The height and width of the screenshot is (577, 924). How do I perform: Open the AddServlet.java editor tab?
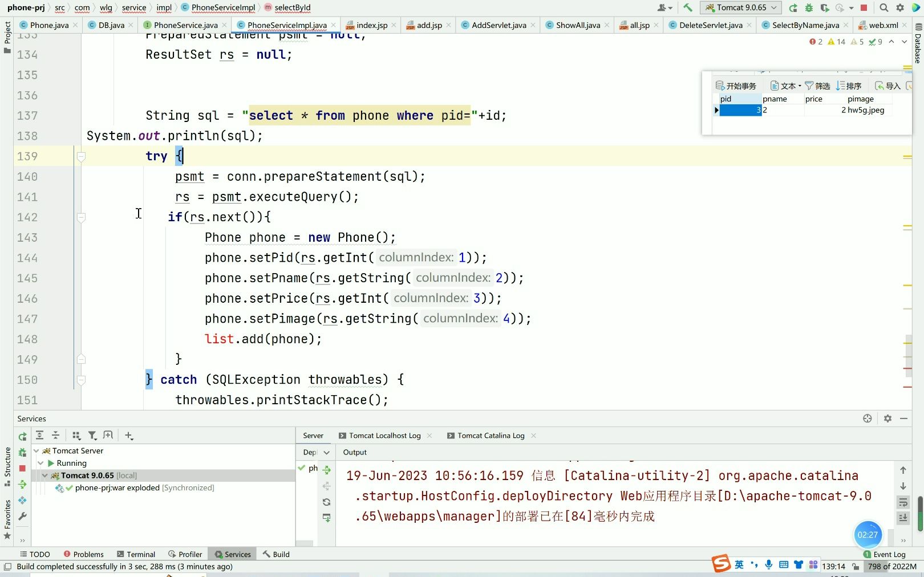[499, 25]
